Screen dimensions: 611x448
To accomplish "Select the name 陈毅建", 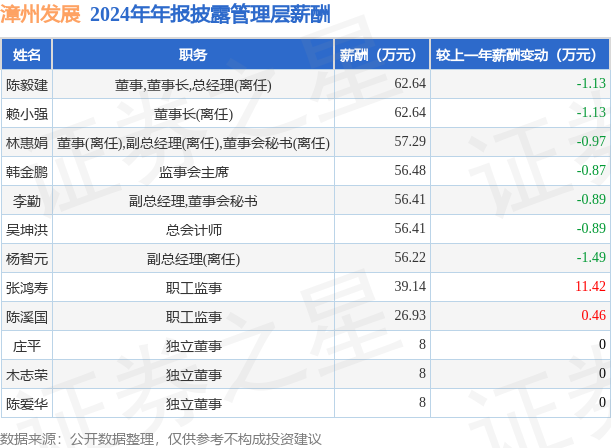I will pyautogui.click(x=27, y=85).
